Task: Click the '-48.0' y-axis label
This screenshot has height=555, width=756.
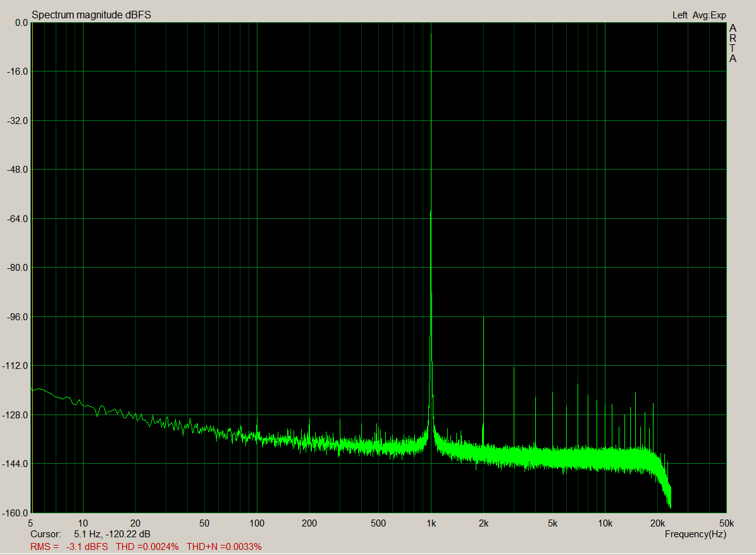Action: 17,170
